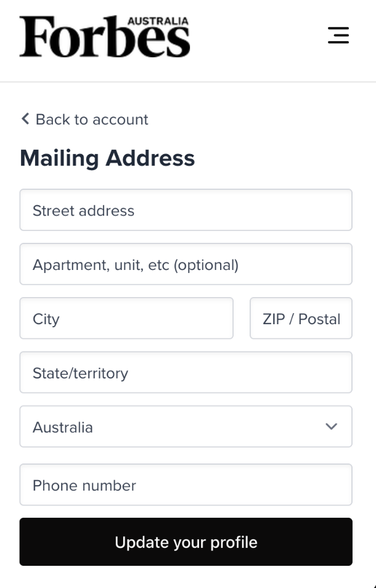
Task: Click the 'Phone number' placeholder text
Action: [x=84, y=485]
